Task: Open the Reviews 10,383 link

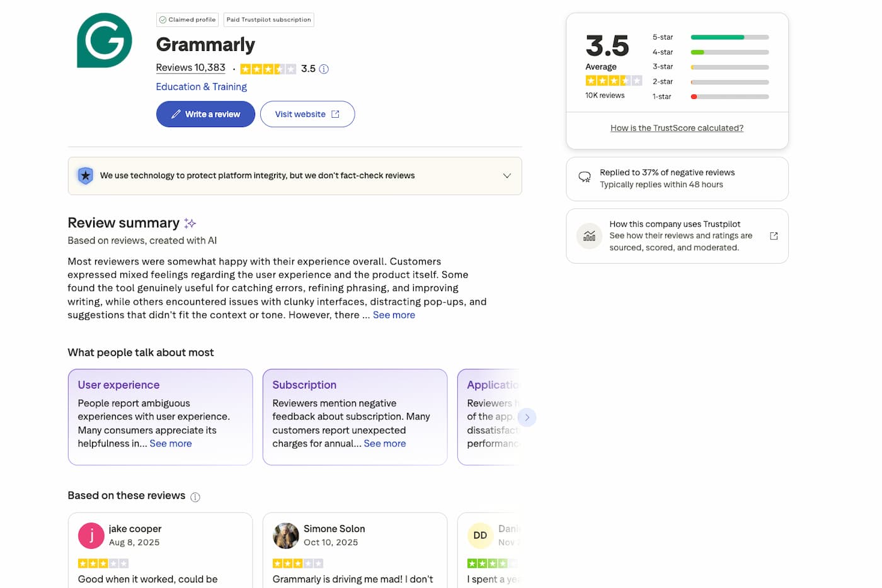Action: (x=190, y=67)
